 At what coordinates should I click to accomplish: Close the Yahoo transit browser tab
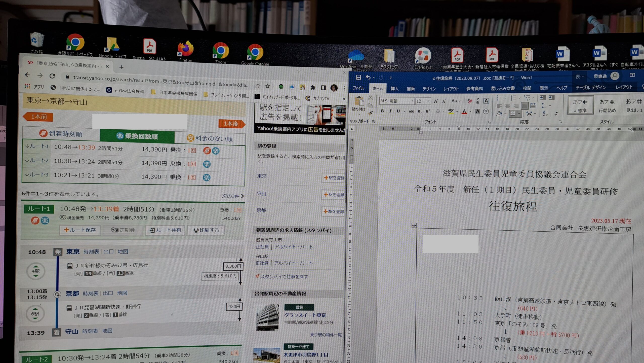tap(107, 66)
